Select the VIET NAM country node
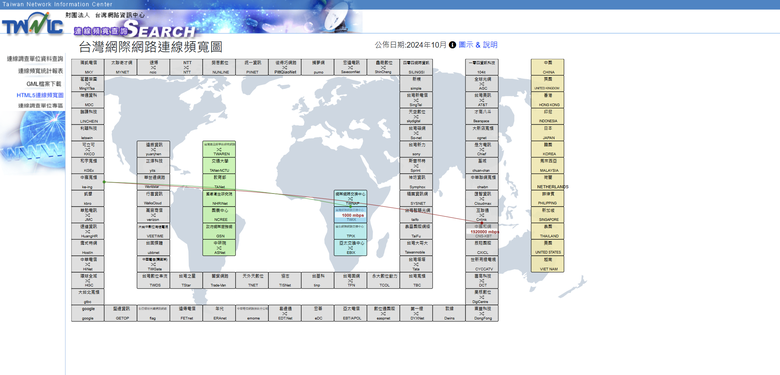The width and height of the screenshot is (780, 375). pyautogui.click(x=547, y=264)
